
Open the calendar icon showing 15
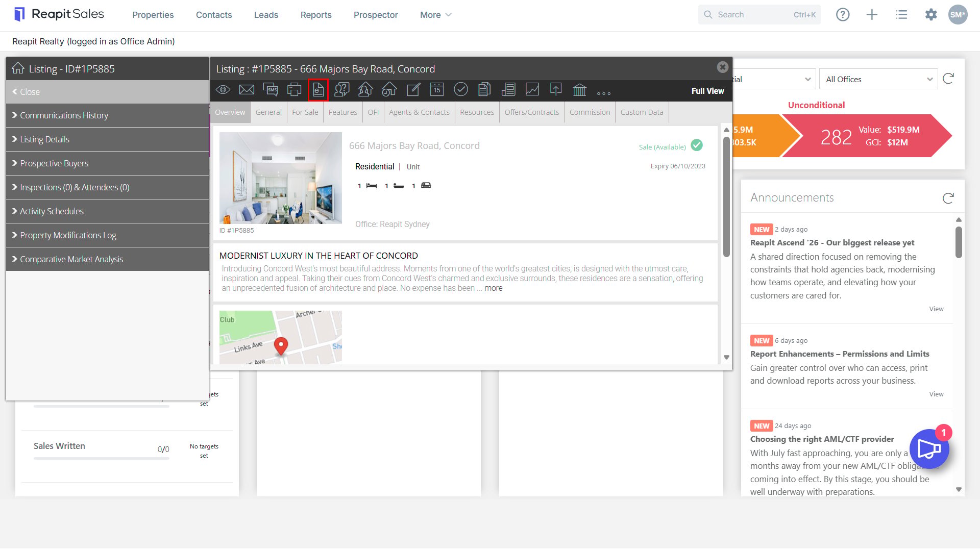(x=437, y=90)
